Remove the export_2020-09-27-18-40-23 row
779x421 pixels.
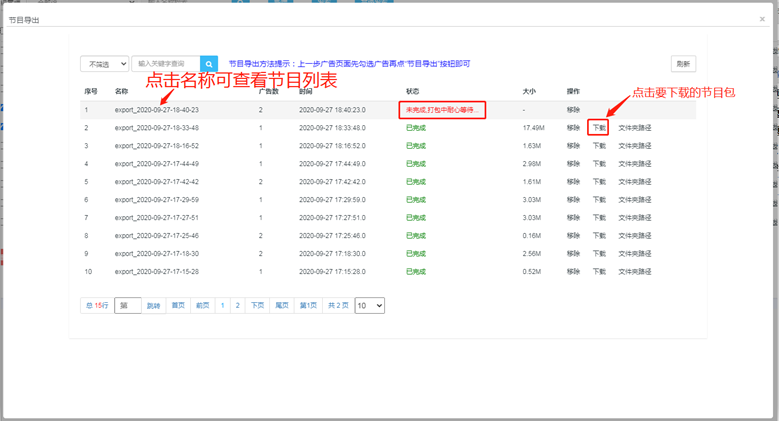[x=573, y=110]
